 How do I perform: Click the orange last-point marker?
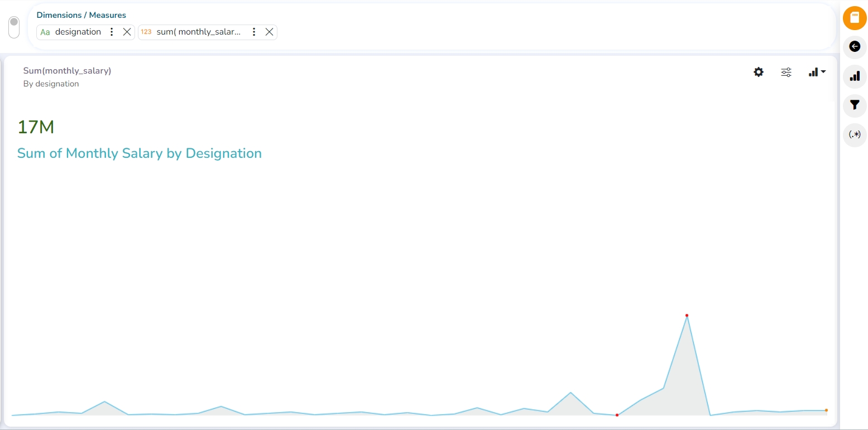point(826,410)
